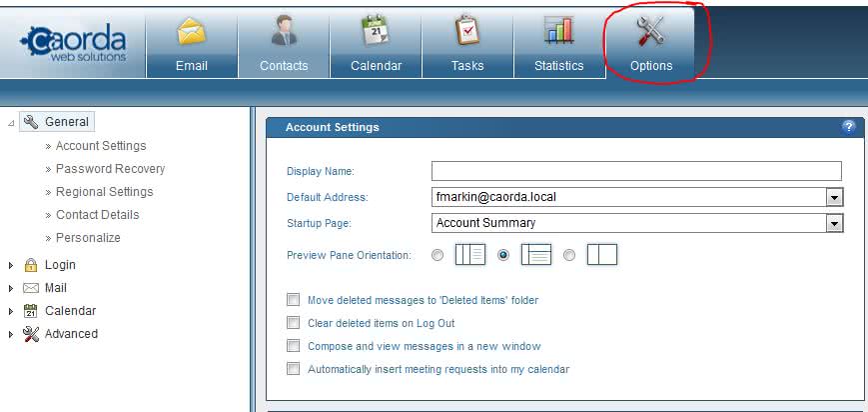This screenshot has height=412, width=868.
Task: Switch to the Email tab label
Action: (x=192, y=65)
